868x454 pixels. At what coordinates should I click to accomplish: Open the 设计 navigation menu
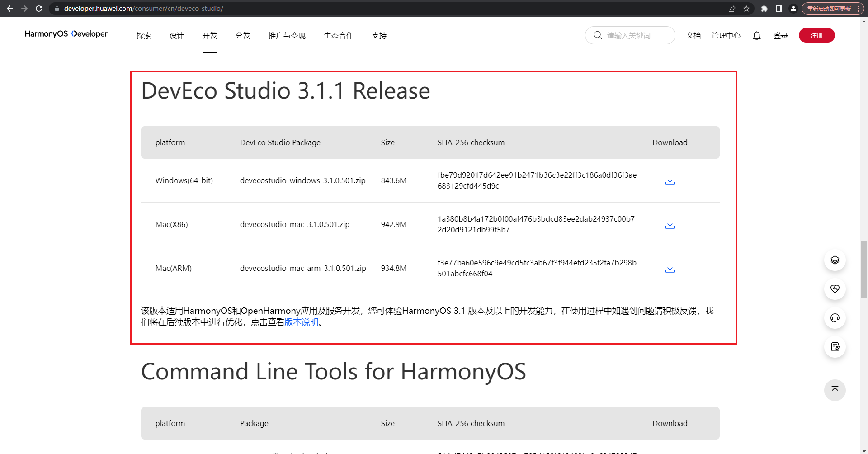177,36
